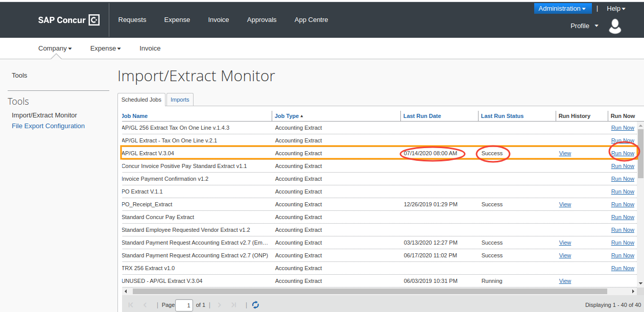Screen dimensions: 644x312
Task: Run Now for Invoice Payment Confirmation v1.2
Action: coord(623,179)
